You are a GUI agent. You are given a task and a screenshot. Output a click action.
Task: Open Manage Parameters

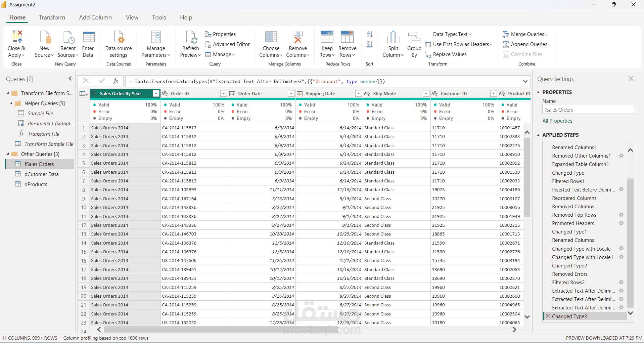[155, 43]
